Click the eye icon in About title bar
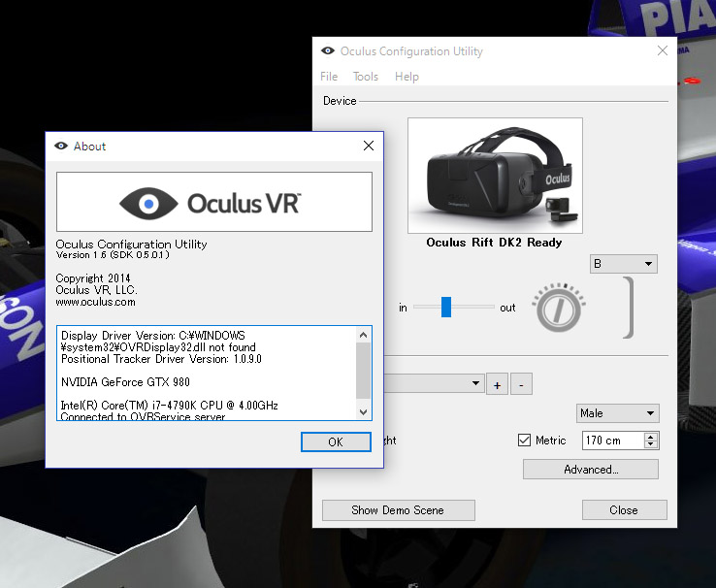This screenshot has height=588, width=716. (62, 147)
